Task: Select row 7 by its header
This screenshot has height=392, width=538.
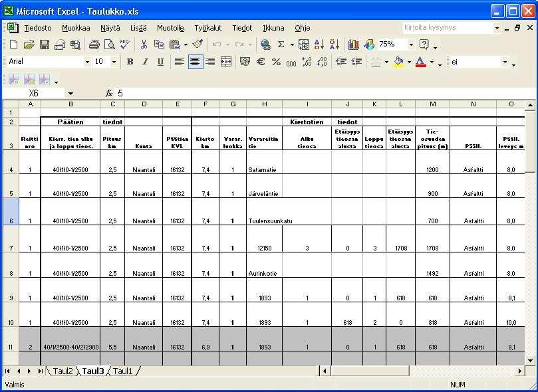Action: click(11, 239)
